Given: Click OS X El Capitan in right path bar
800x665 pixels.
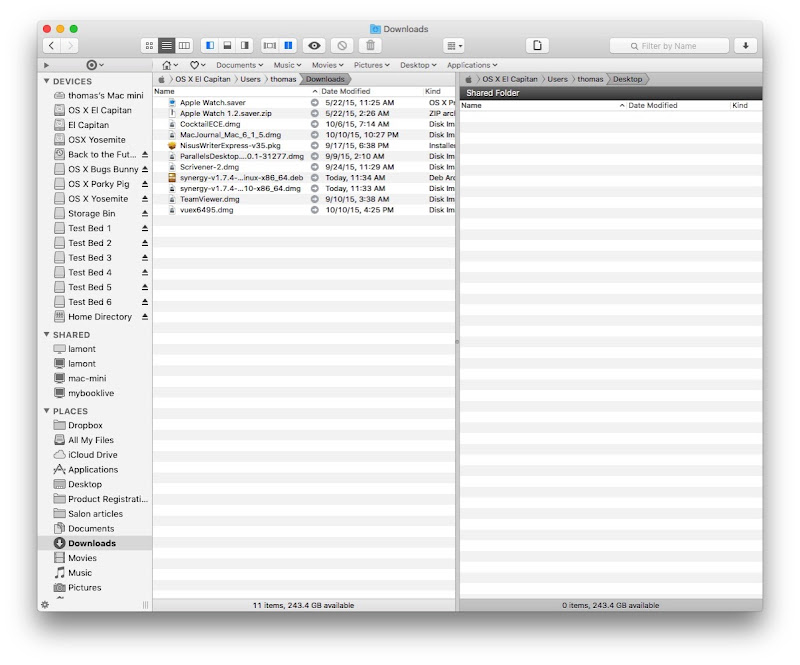Looking at the screenshot, I should (x=510, y=79).
